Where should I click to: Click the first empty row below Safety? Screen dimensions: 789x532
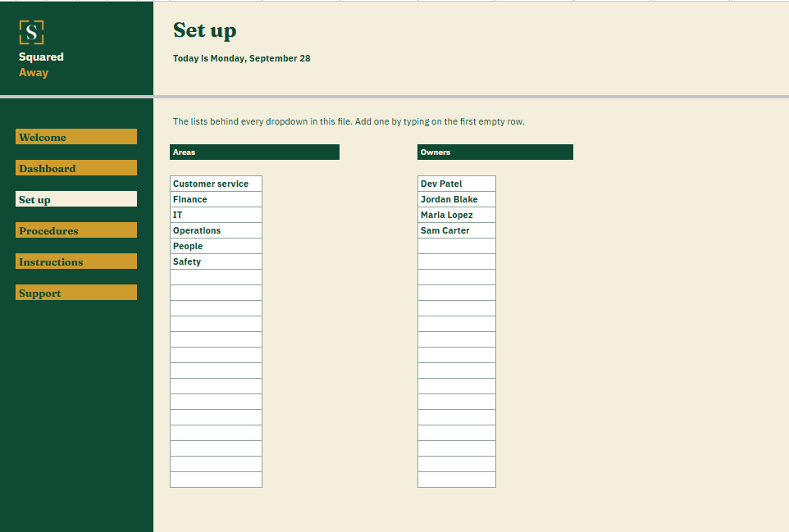pyautogui.click(x=216, y=277)
